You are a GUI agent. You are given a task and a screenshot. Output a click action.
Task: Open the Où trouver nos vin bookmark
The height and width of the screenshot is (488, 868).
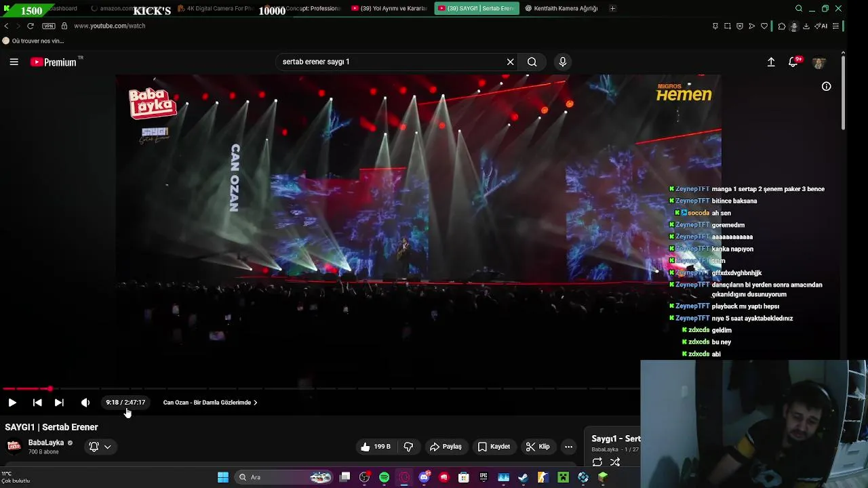click(33, 41)
